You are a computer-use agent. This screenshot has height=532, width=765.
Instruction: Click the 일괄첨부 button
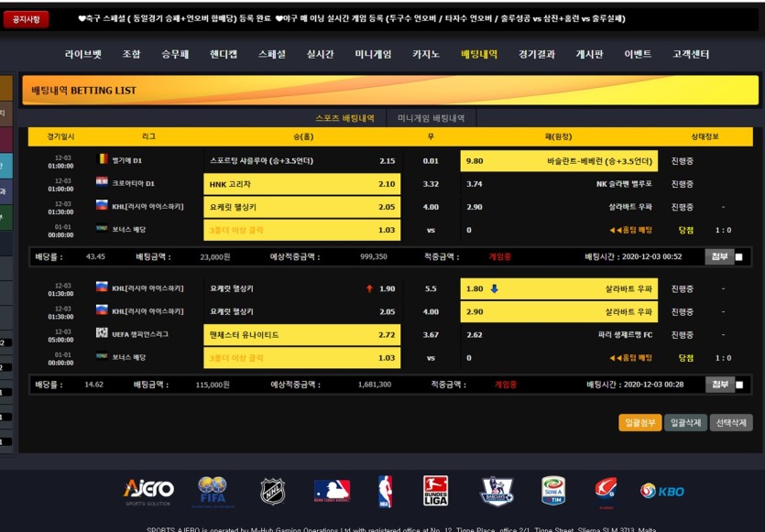[639, 422]
